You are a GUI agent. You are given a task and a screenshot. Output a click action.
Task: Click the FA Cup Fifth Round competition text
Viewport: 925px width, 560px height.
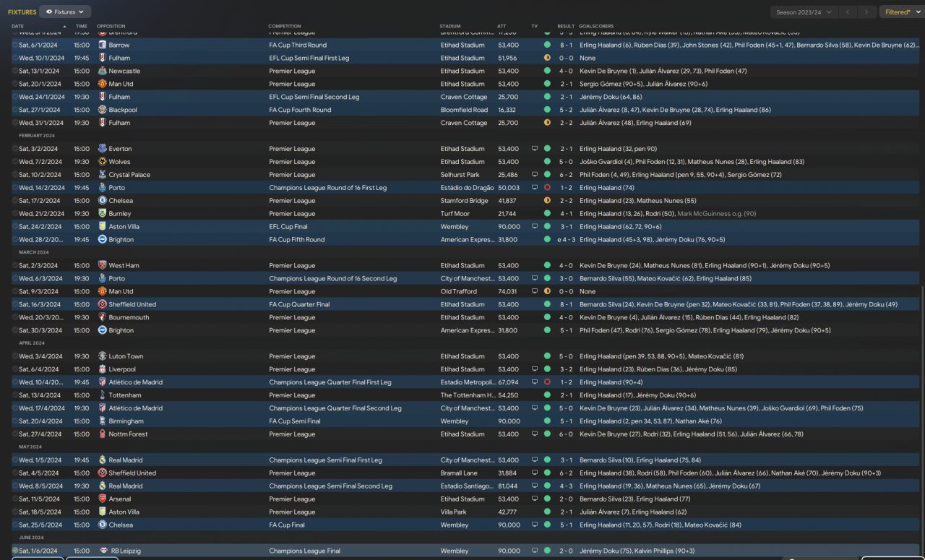point(297,240)
